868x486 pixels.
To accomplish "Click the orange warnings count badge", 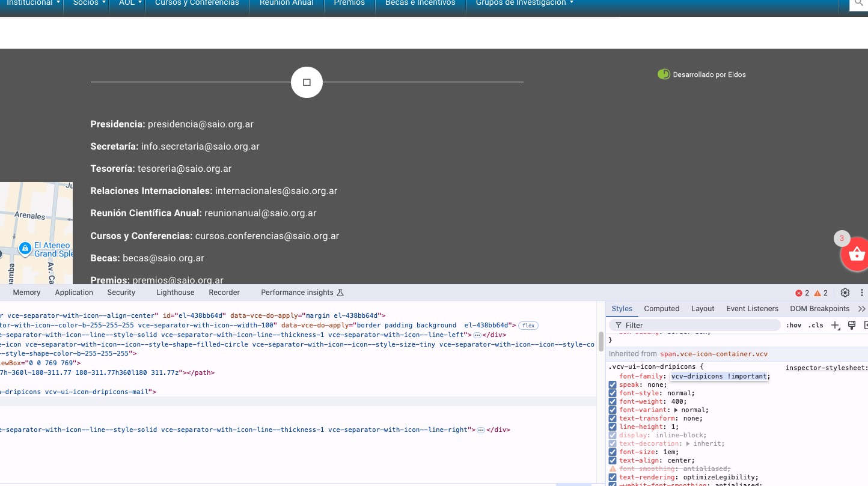I will (x=821, y=293).
